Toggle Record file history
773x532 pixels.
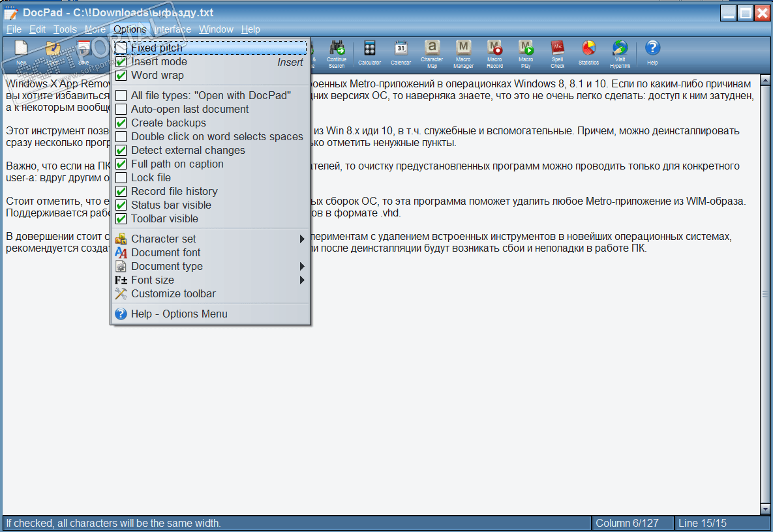[x=121, y=191]
